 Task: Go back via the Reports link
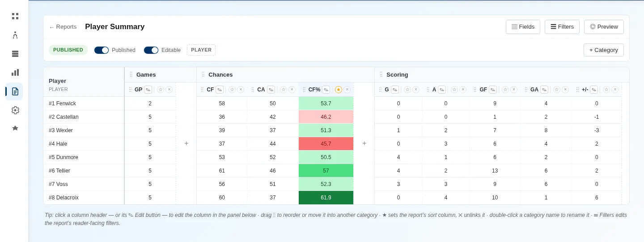pos(63,27)
